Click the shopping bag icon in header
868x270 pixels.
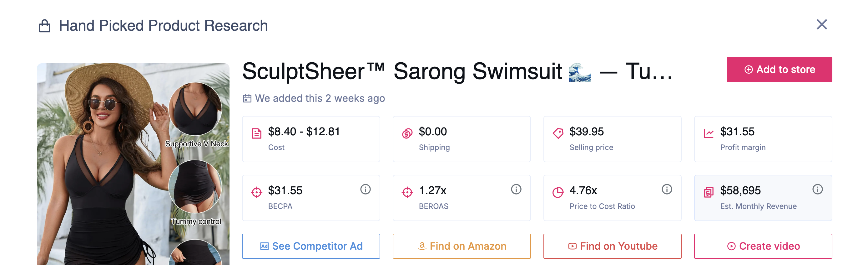point(45,26)
